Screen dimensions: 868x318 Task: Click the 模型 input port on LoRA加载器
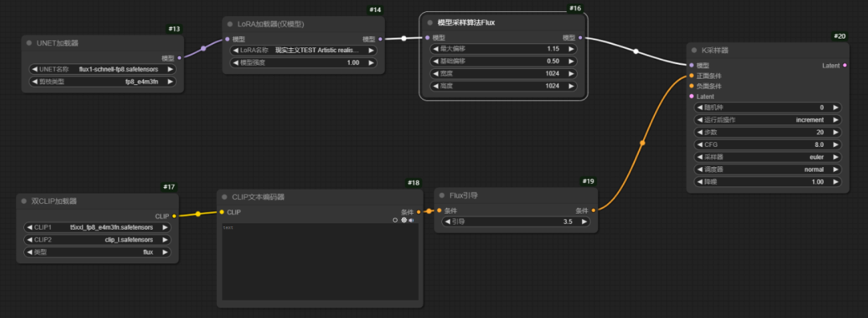pyautogui.click(x=227, y=39)
